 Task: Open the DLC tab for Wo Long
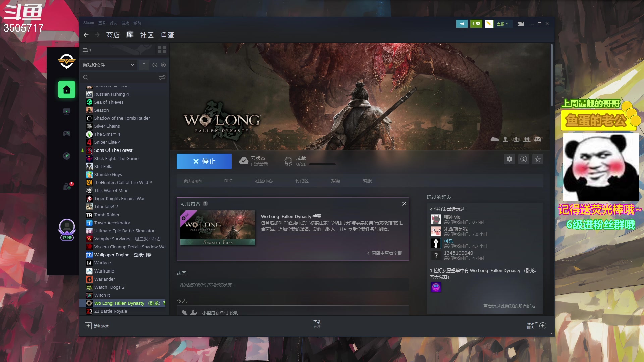click(228, 181)
